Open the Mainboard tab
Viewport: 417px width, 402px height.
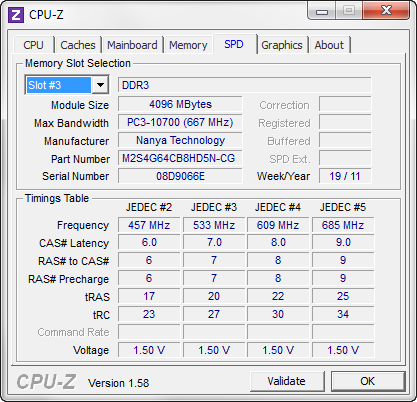(x=132, y=45)
